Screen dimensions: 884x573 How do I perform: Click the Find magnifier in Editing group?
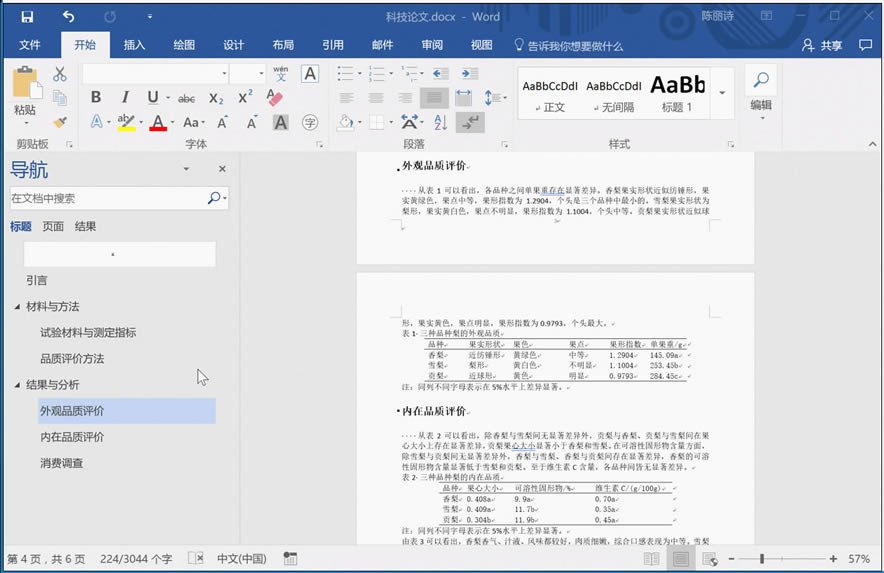click(761, 80)
